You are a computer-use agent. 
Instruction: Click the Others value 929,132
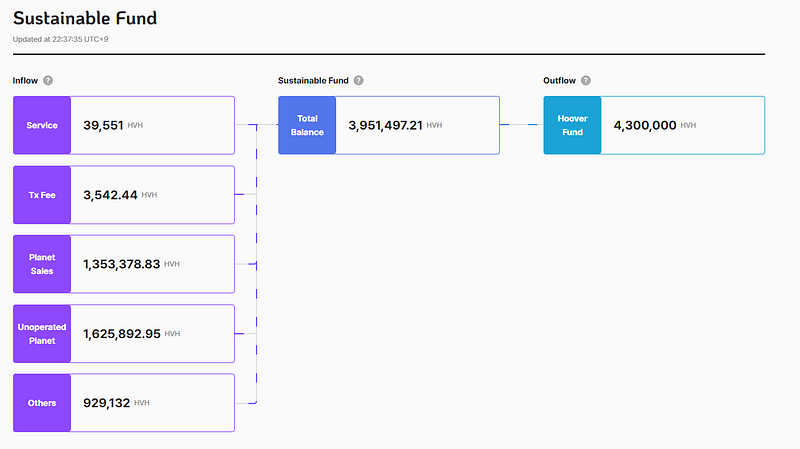(107, 403)
